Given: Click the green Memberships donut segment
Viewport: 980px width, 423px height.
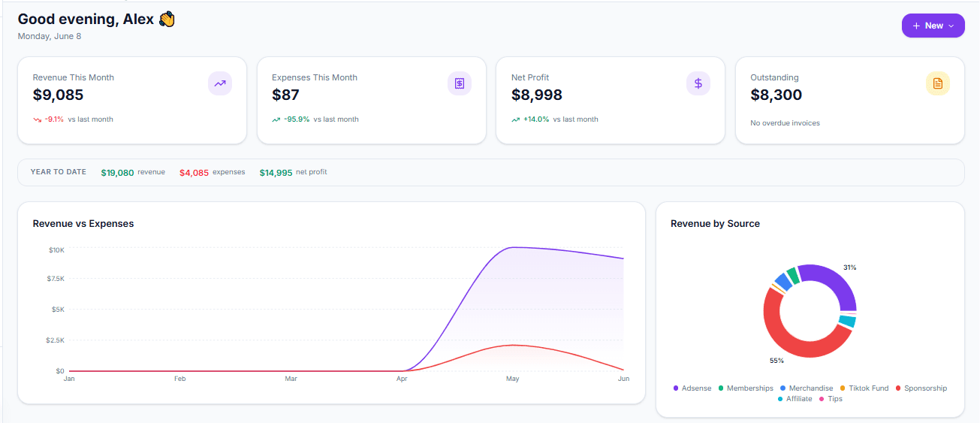Looking at the screenshot, I should pos(792,275).
